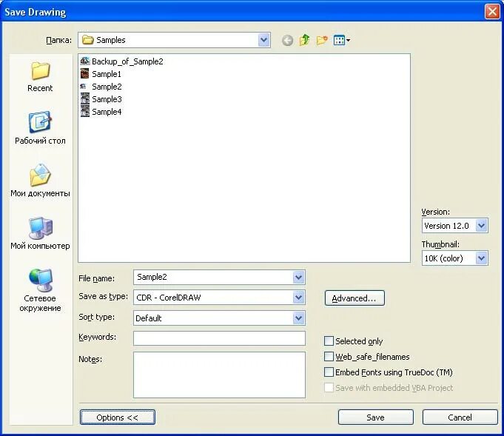Enable Embed Fonts using TrueDoc
The height and width of the screenshot is (436, 504).
[329, 372]
